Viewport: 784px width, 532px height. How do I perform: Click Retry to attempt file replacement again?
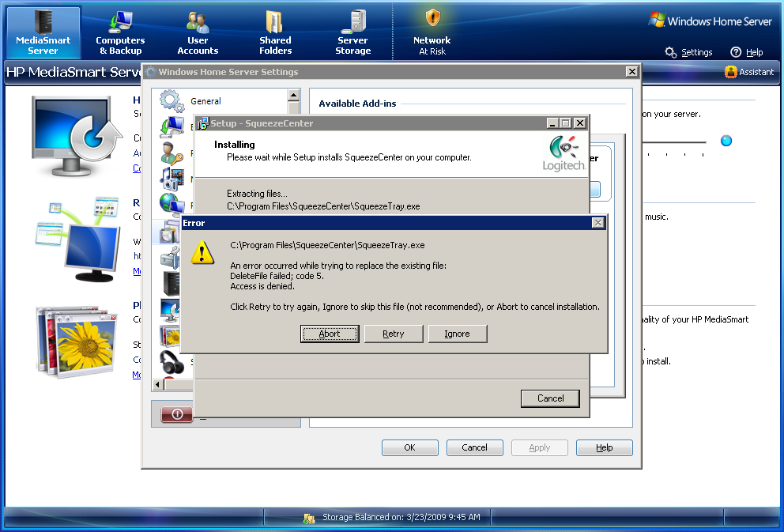pos(394,334)
